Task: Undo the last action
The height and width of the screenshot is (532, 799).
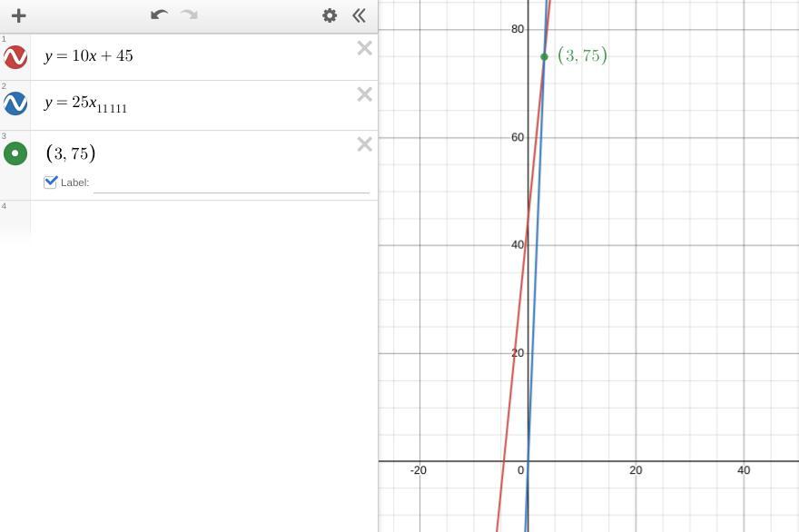Action: [x=160, y=15]
